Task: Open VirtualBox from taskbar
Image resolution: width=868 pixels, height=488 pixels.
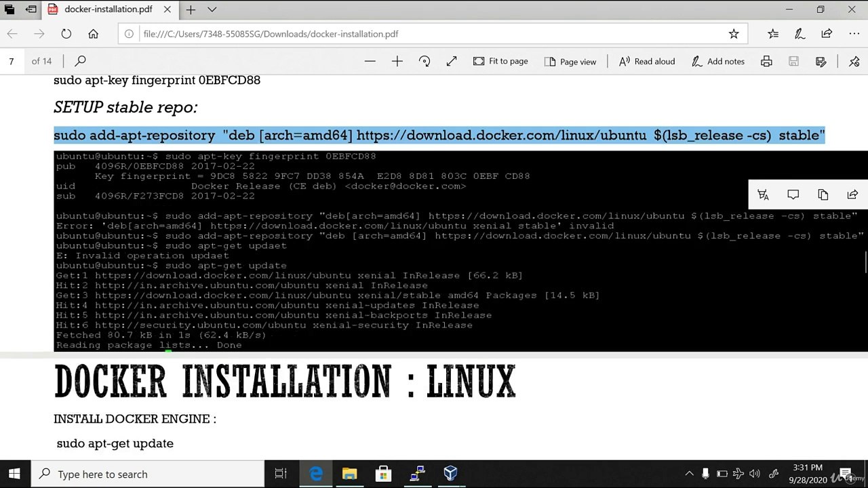Action: (x=450, y=474)
